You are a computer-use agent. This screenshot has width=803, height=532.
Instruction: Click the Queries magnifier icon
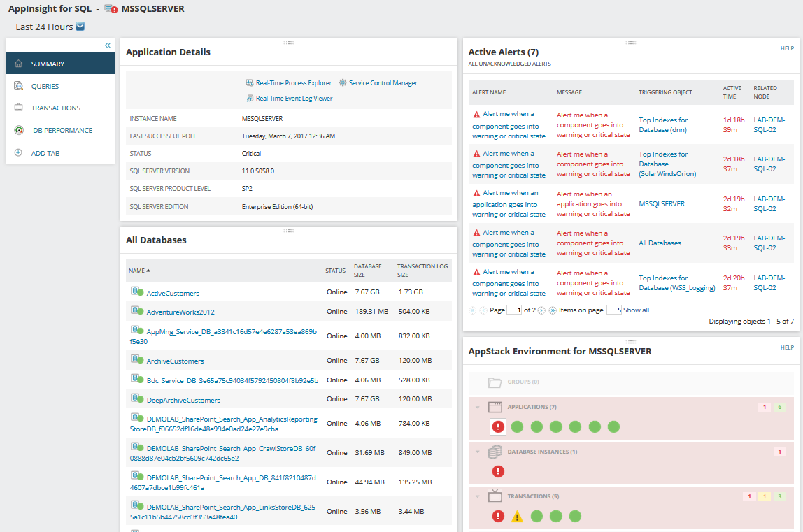coord(18,85)
